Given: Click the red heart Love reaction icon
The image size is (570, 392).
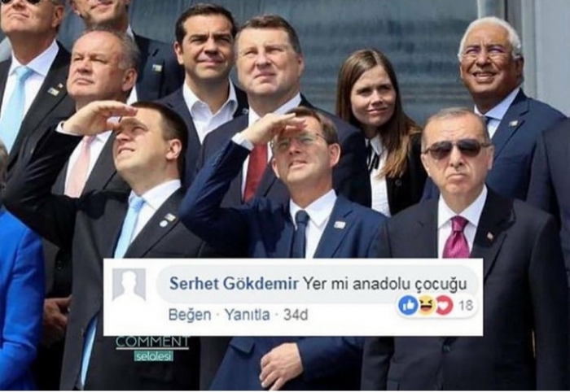Looking at the screenshot, I should [445, 305].
